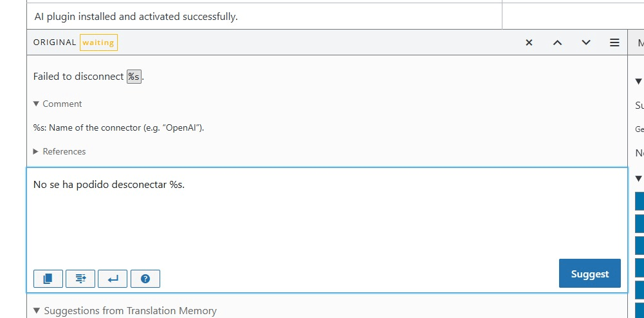Click the ORIGINAL header label
This screenshot has height=318, width=644.
[55, 42]
